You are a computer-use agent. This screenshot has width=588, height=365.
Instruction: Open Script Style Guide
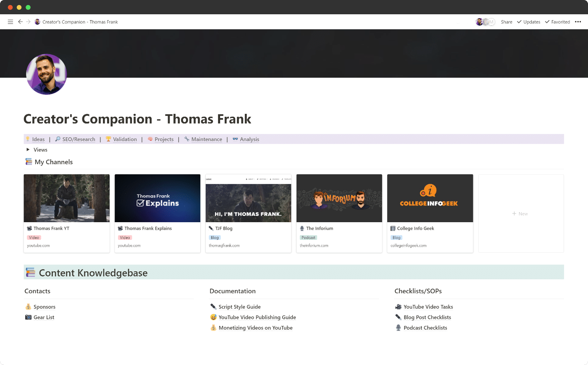[x=239, y=307]
